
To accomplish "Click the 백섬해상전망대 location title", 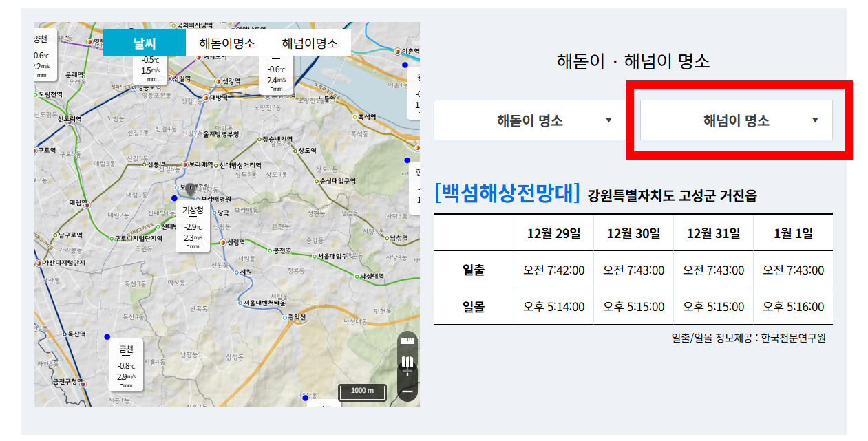I will 507,193.
